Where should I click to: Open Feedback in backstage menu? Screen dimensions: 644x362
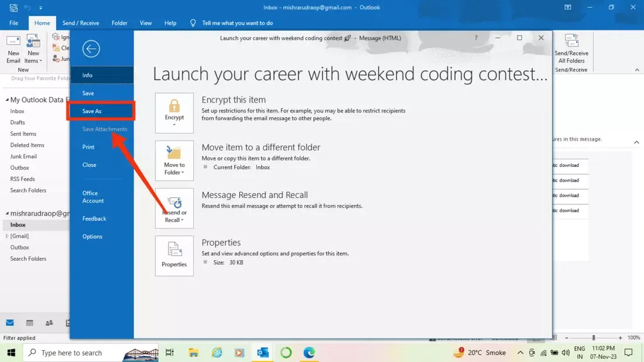click(x=102, y=218)
